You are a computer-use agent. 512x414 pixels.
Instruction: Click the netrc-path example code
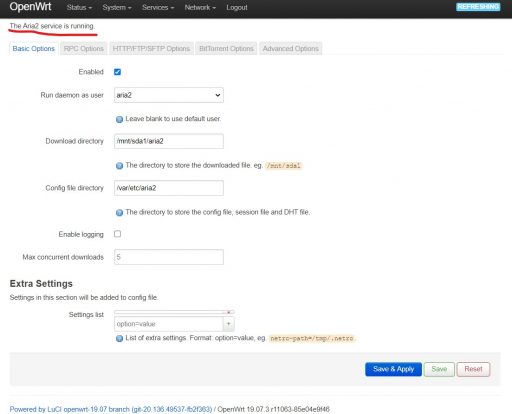[x=312, y=338]
